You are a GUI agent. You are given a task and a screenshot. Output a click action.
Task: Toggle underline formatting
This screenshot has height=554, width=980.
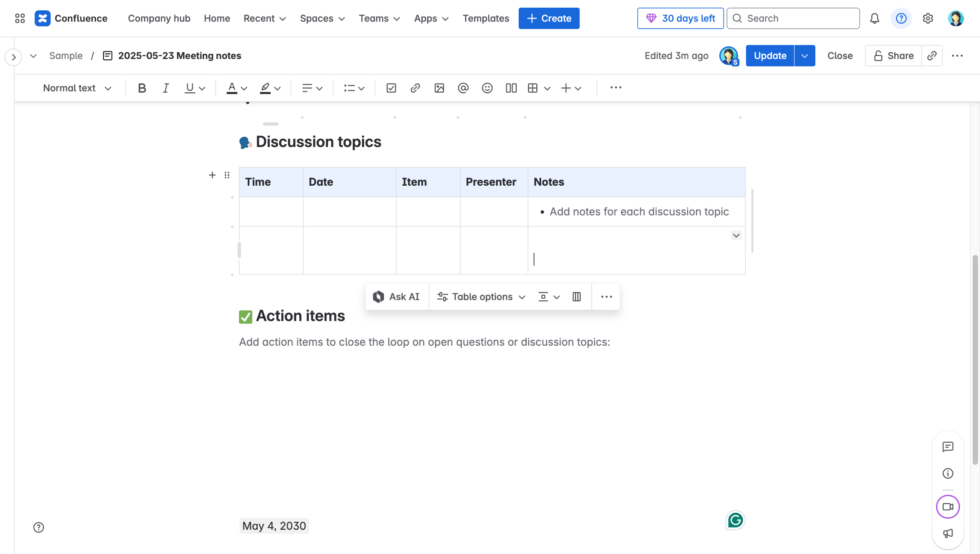[x=189, y=88]
